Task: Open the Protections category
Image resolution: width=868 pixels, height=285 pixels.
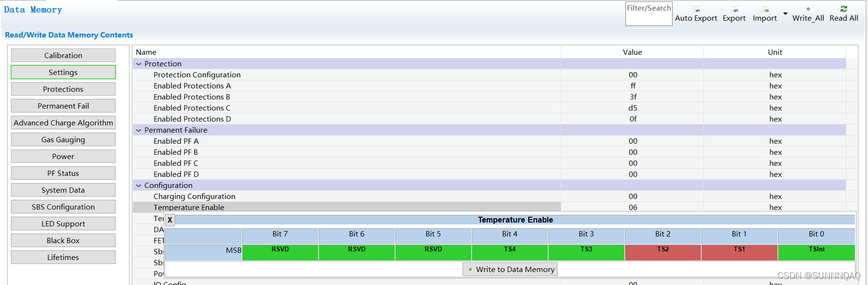Action: tap(63, 89)
